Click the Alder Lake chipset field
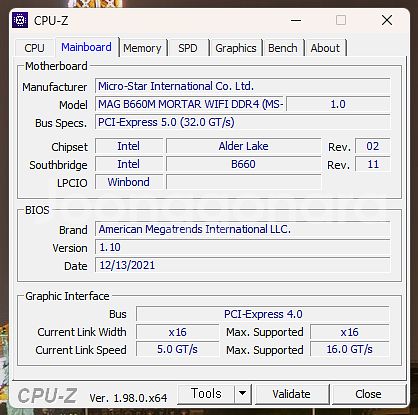Viewport: 418px width, 415px height. 244,146
